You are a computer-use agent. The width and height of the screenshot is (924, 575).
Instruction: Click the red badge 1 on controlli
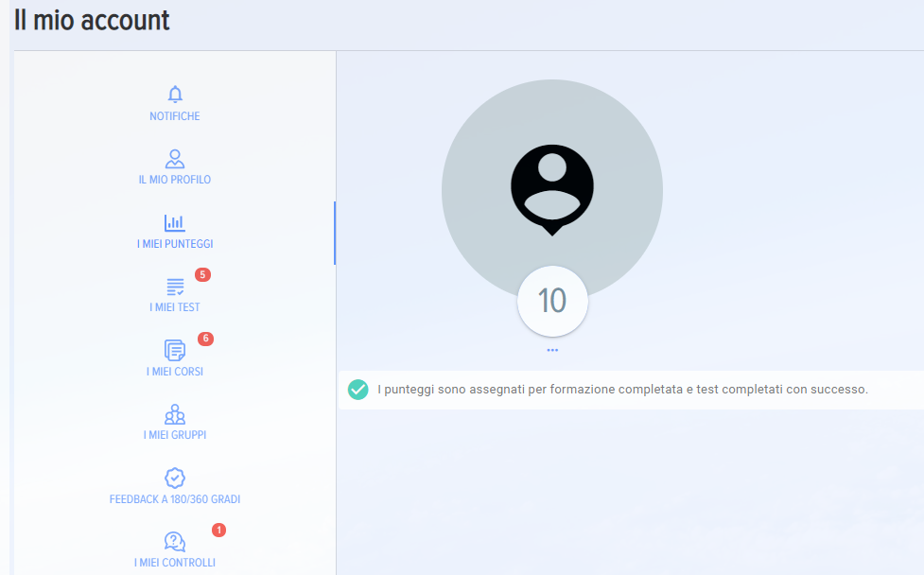tap(219, 531)
